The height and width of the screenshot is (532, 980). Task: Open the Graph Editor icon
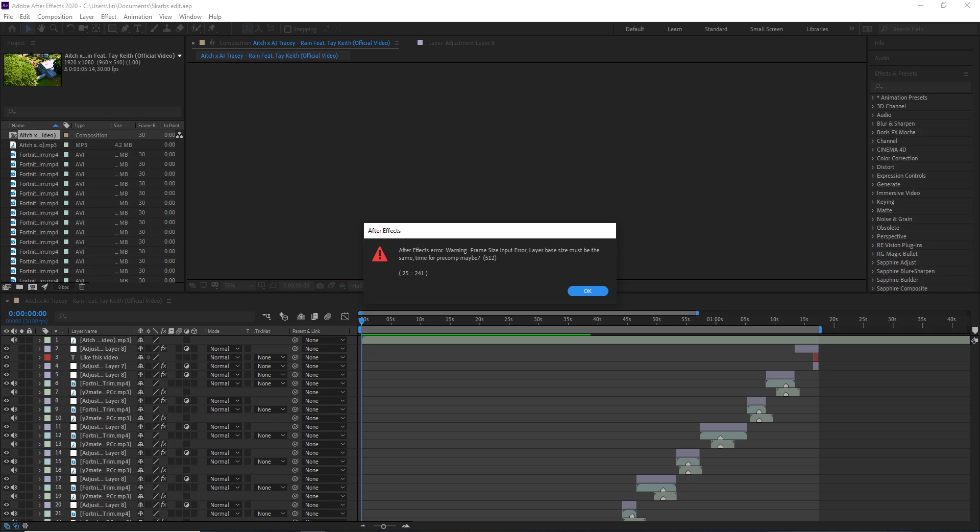click(346, 317)
